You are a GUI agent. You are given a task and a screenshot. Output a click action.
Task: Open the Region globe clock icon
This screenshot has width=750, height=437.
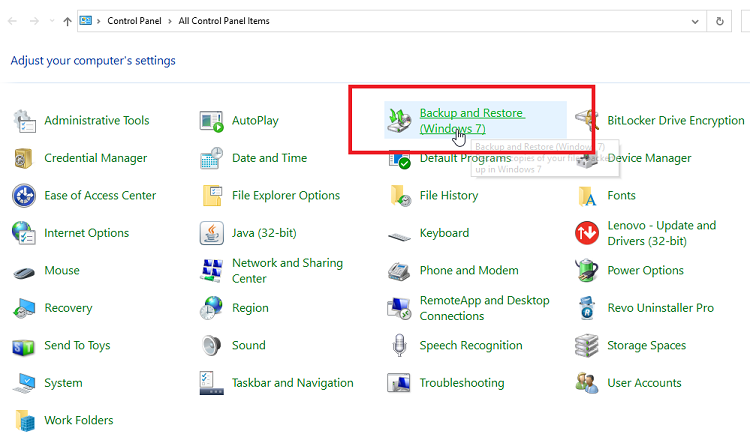pyautogui.click(x=211, y=308)
